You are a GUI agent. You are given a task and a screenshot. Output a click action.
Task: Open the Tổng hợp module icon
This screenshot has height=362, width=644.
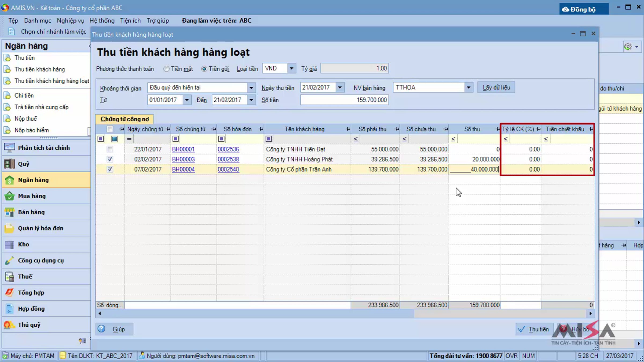click(9, 293)
